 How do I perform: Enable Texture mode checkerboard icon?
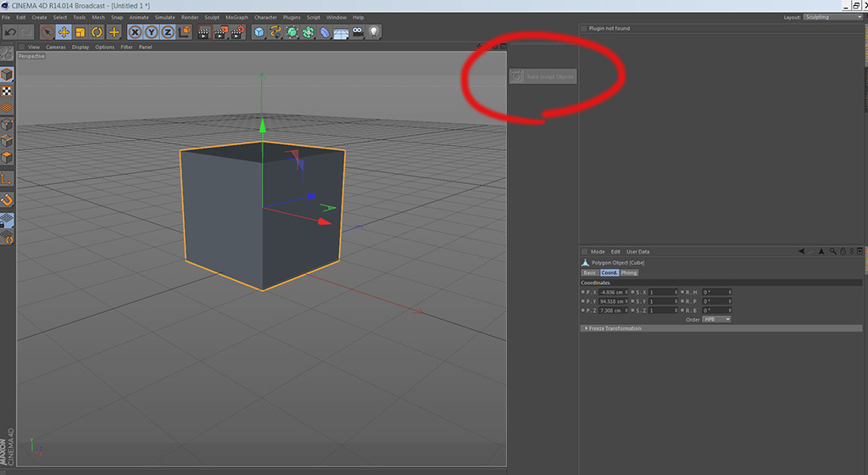point(7,91)
